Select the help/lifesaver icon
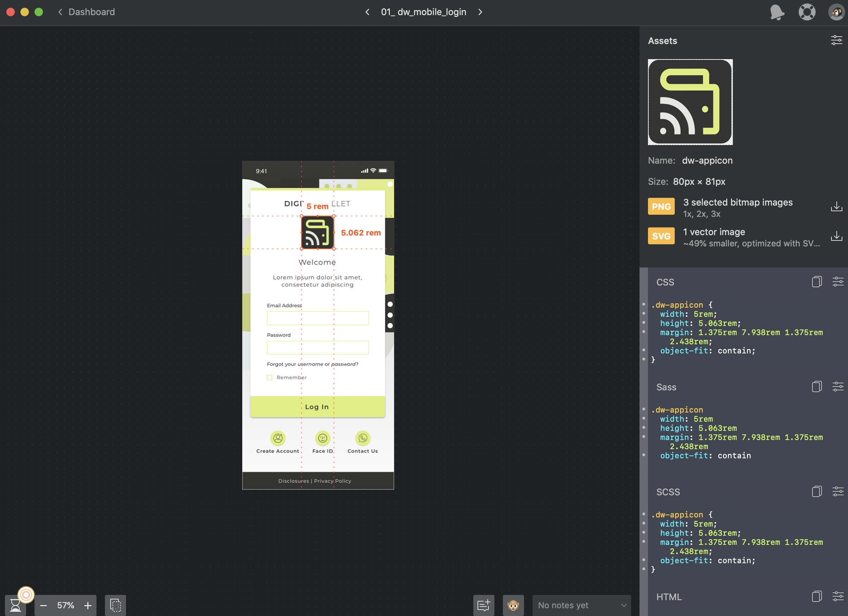 [806, 12]
